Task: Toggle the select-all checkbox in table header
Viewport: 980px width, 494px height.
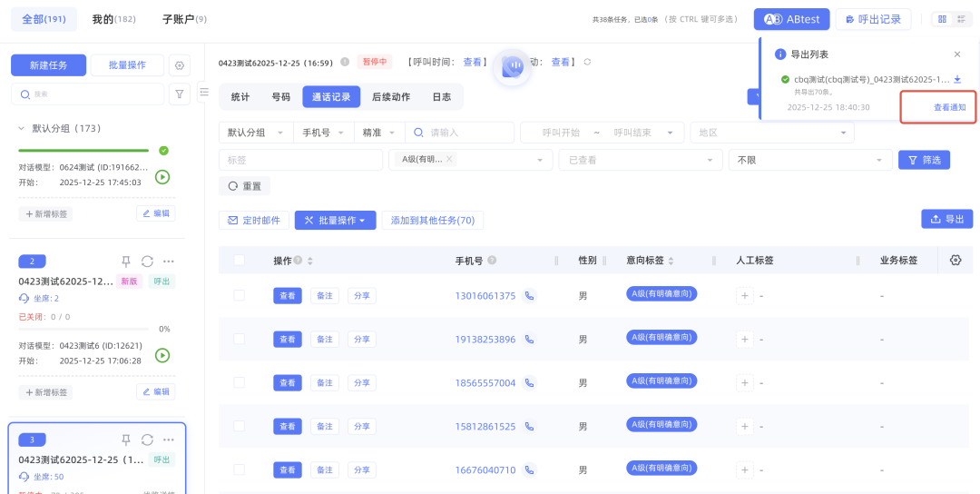Action: point(239,261)
